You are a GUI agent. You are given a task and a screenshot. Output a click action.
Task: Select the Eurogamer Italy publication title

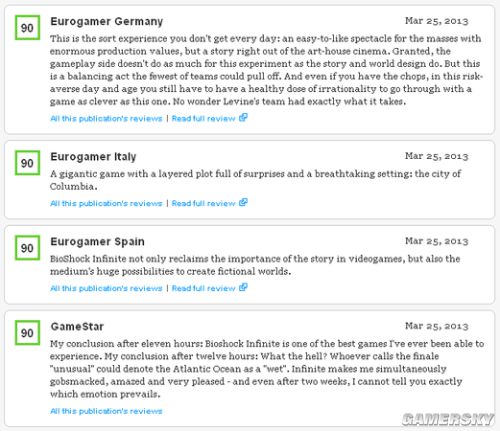[x=93, y=157]
